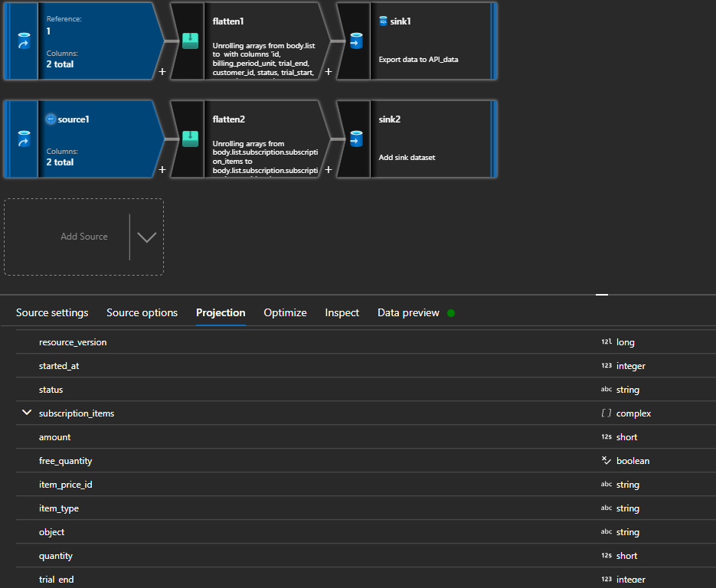Click the integer type icon for started_at
Image resolution: width=716 pixels, height=588 pixels.
point(606,365)
